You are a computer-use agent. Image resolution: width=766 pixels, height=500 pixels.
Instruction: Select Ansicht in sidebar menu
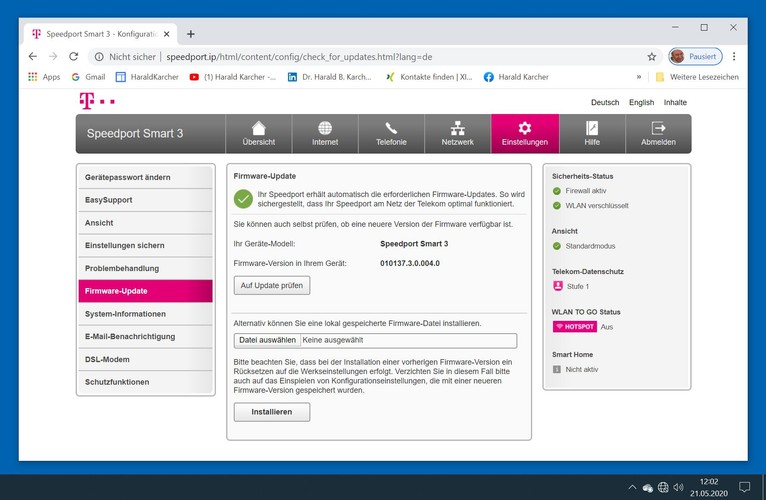[x=146, y=223]
